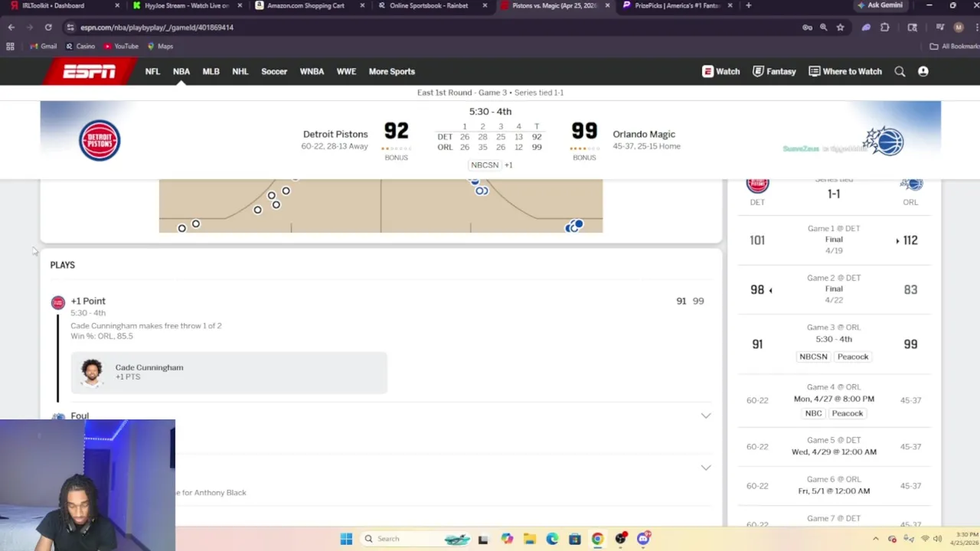Click the +1 broadcasts indicator

point(508,165)
